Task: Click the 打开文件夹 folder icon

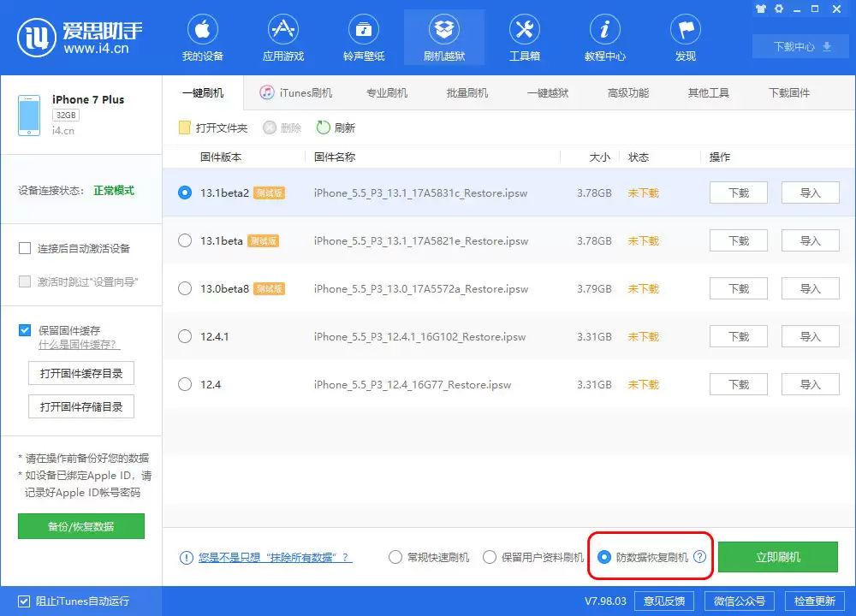Action: click(x=185, y=127)
